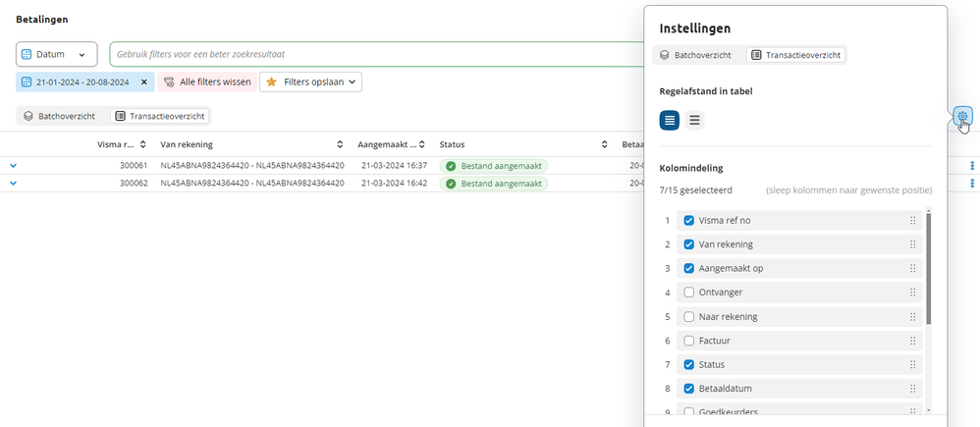Select wide row spacing icon
The image size is (980, 427).
pyautogui.click(x=694, y=121)
